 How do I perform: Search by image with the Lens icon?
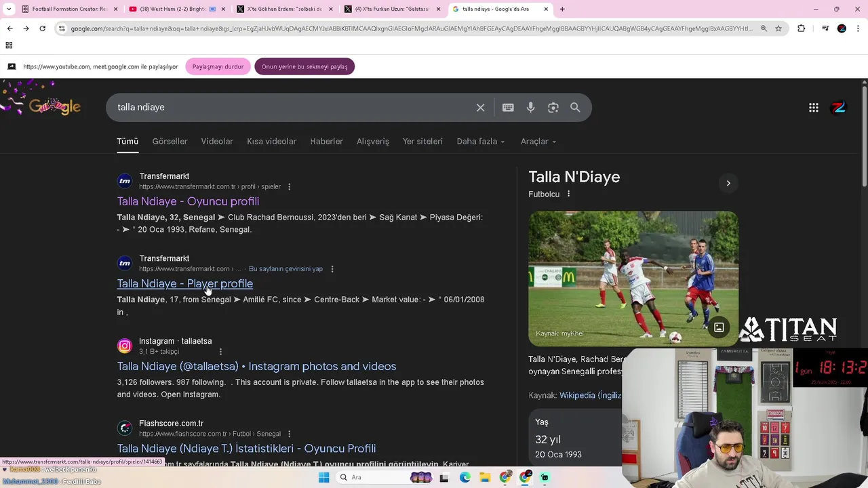pos(553,107)
